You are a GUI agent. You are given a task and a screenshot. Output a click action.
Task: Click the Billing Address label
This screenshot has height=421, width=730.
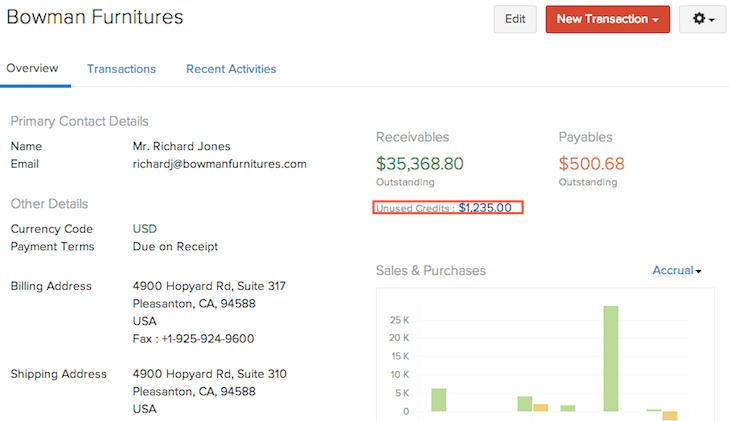[51, 286]
